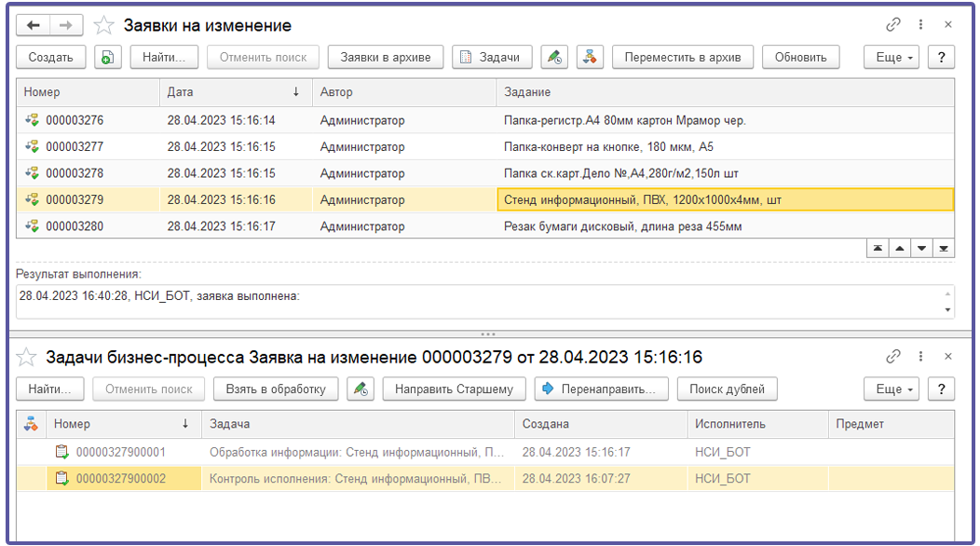The image size is (980, 546).
Task: Open three-dot menu of Задачи бизнес-процесса panel
Action: (x=920, y=357)
